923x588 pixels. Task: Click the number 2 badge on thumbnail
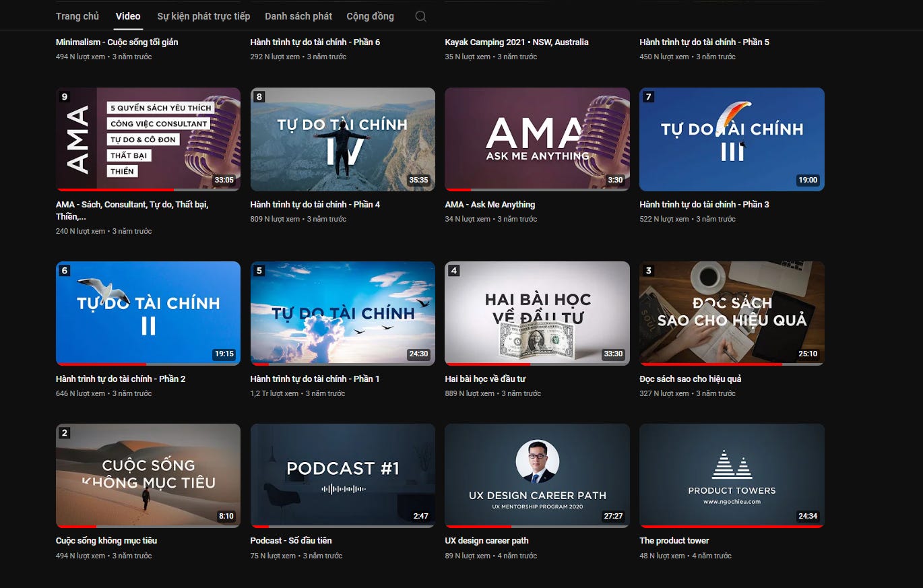[65, 433]
